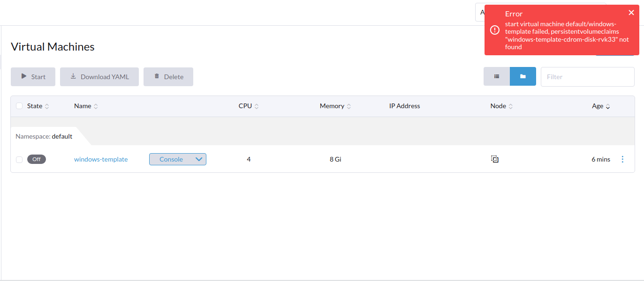This screenshot has width=644, height=281.
Task: Click the Name column sort chevron
Action: (x=95, y=106)
